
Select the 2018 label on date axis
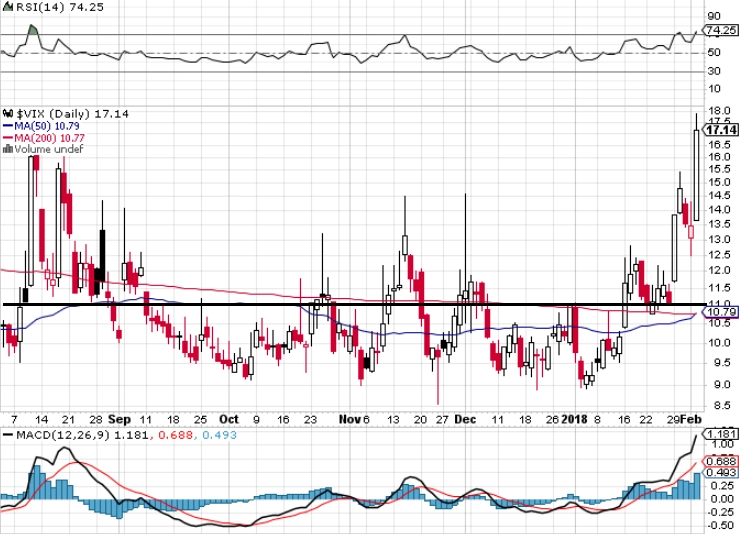574,419
